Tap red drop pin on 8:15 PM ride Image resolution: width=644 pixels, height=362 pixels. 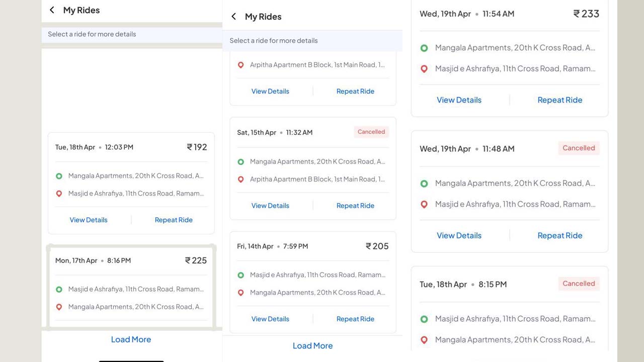click(424, 340)
